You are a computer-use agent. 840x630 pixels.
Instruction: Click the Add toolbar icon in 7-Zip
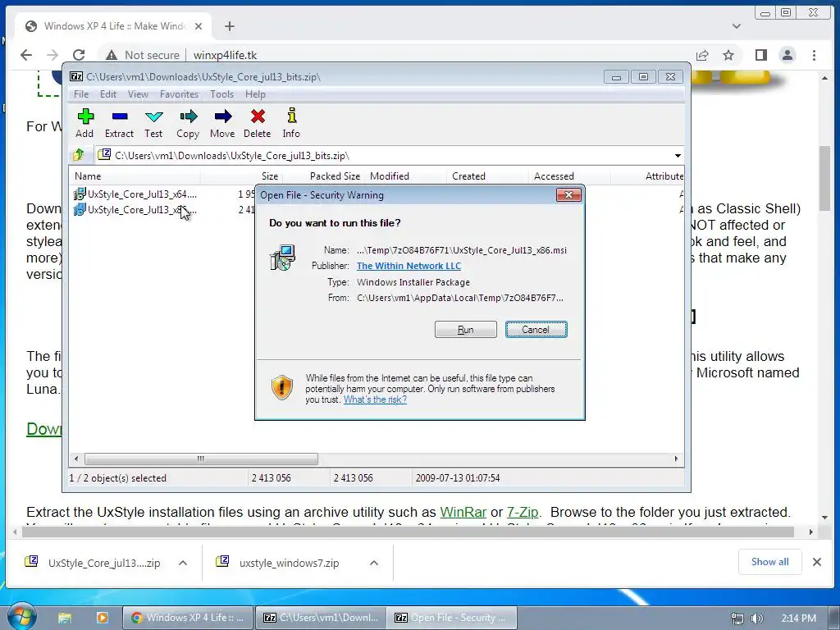click(84, 123)
